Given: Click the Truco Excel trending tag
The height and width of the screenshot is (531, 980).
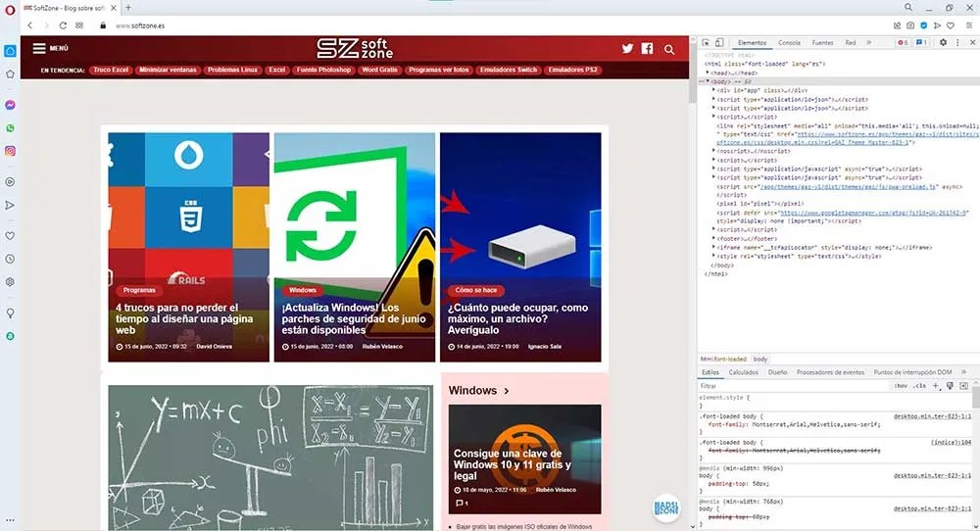Looking at the screenshot, I should (x=111, y=70).
